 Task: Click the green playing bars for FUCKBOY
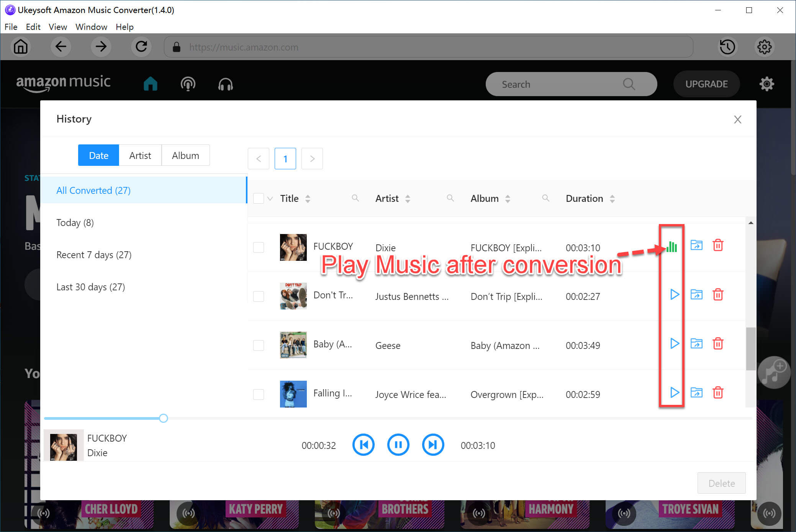click(x=672, y=246)
